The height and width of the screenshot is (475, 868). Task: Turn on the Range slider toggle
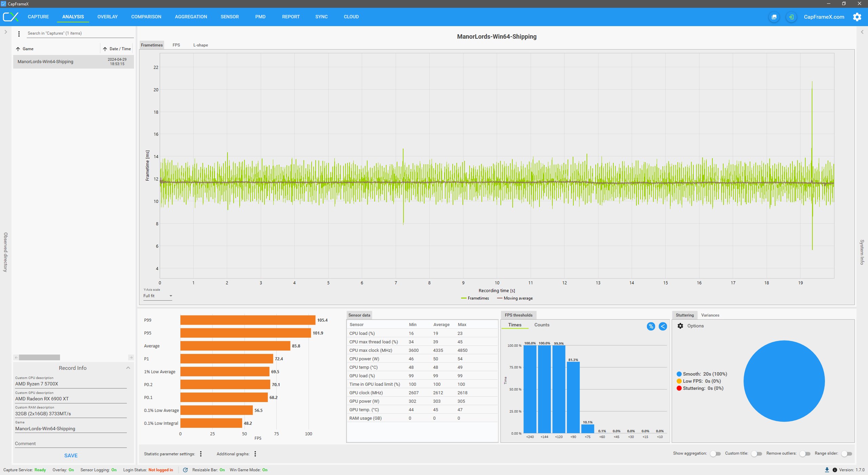coord(846,454)
